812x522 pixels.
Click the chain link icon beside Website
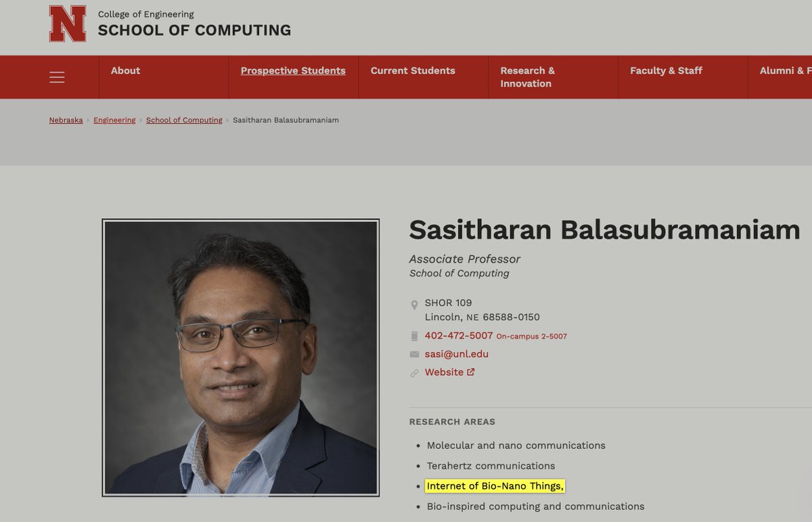(414, 373)
